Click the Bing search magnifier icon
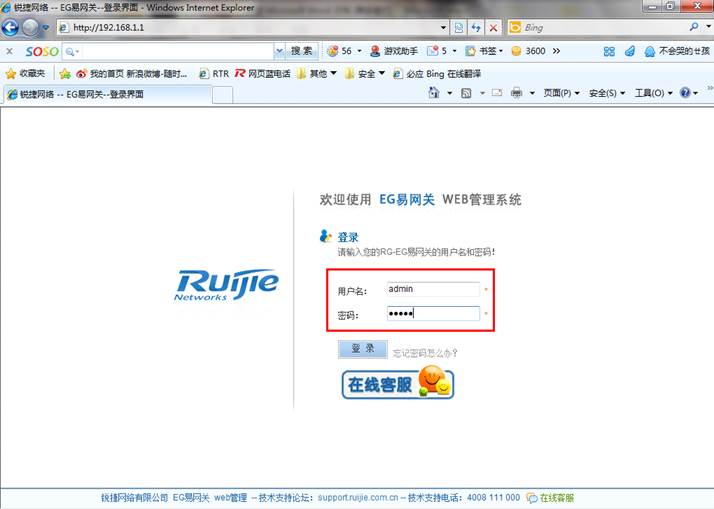 694,27
